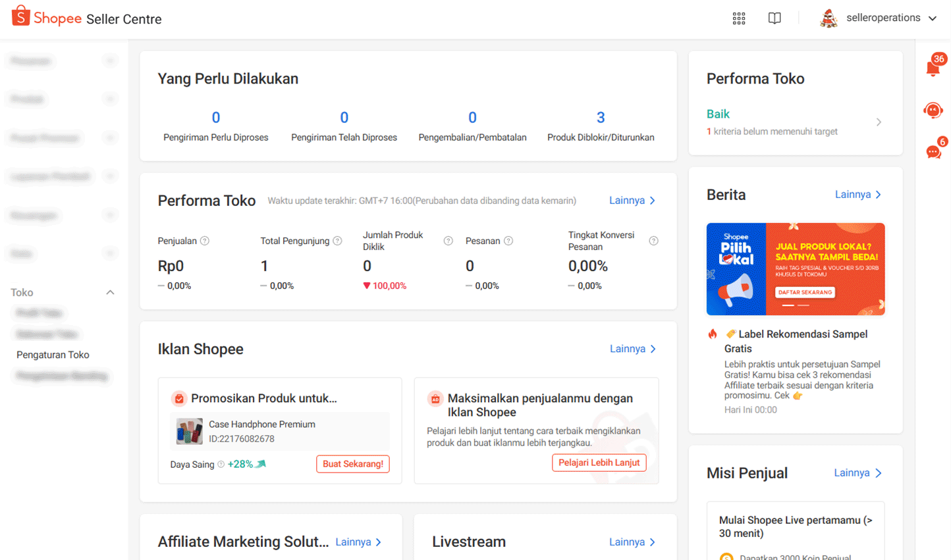Click the Pelajari Lebih Lanjut button
Screen dimensions: 951x560
coord(599,463)
